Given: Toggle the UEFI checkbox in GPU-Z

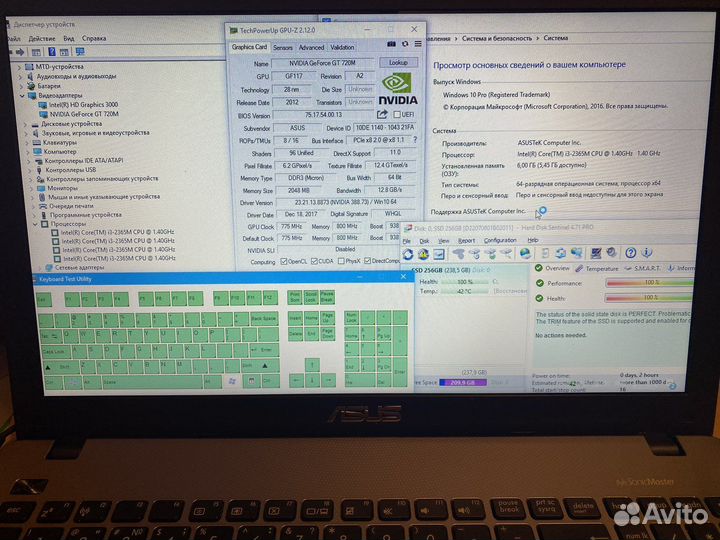Looking at the screenshot, I should pyautogui.click(x=396, y=115).
